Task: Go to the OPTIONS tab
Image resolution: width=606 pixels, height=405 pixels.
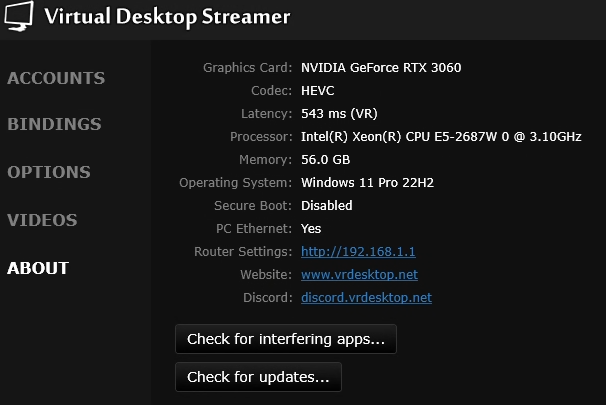Action: point(49,172)
